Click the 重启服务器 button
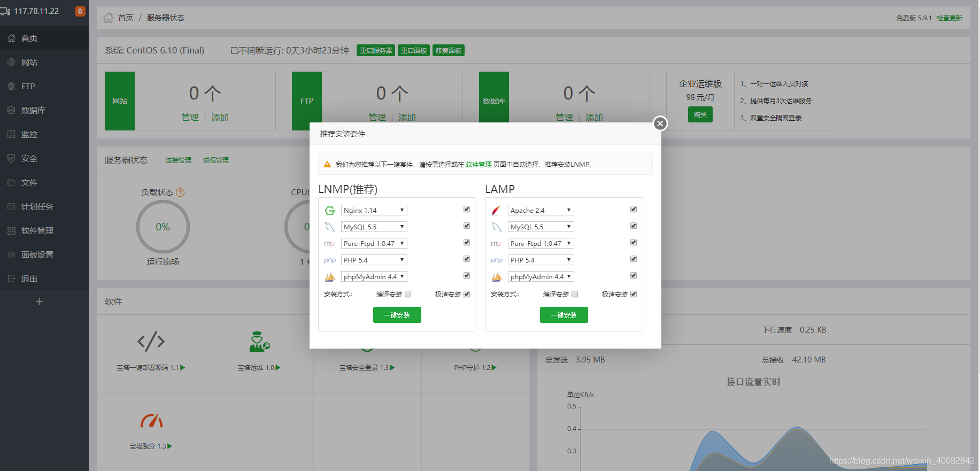Screen dimensions: 980x471 pos(376,50)
